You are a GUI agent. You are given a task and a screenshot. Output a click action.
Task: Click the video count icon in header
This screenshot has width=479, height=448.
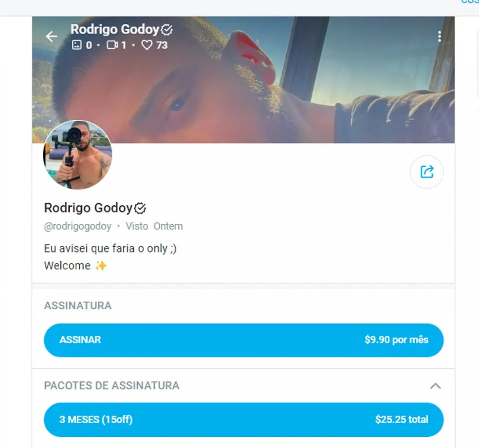[x=112, y=45]
